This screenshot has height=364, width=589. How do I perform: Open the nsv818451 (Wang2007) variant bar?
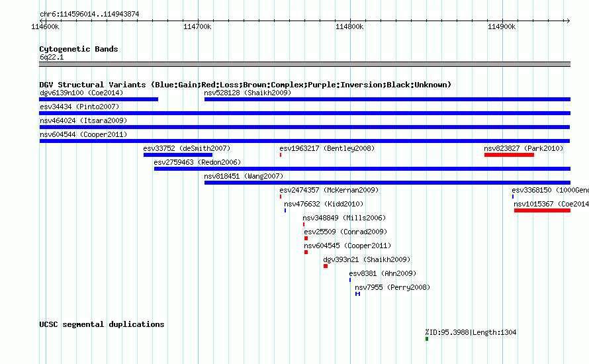(x=387, y=183)
